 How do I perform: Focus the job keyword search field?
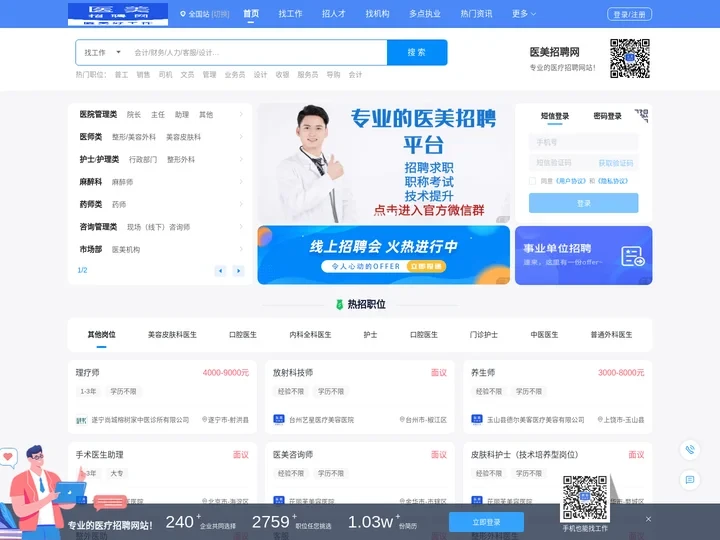click(x=257, y=52)
